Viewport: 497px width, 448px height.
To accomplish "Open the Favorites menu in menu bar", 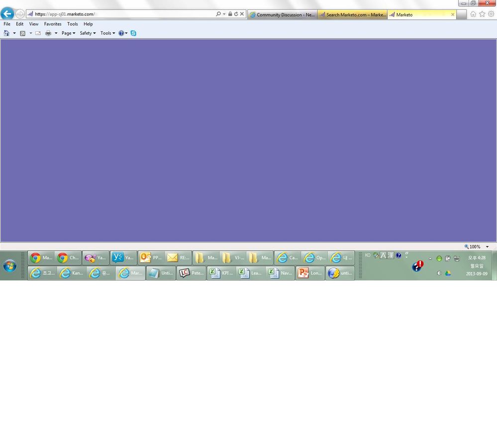I will pos(53,24).
